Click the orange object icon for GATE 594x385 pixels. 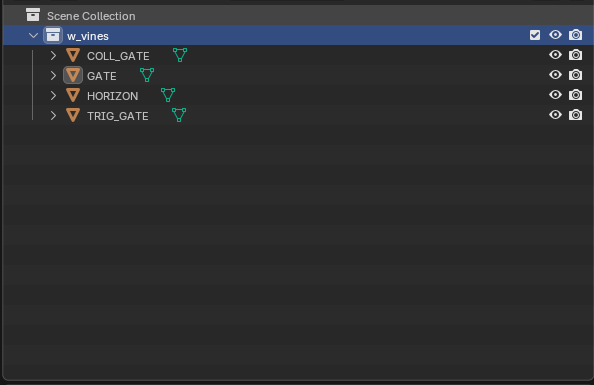click(x=73, y=75)
